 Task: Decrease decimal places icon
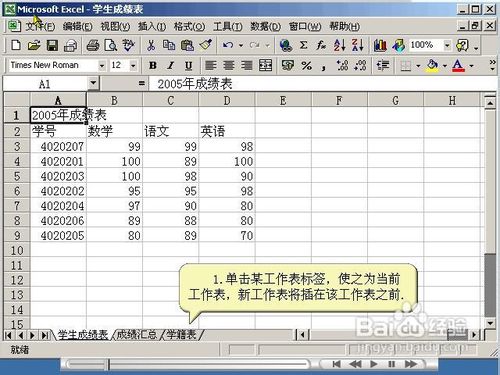(x=360, y=65)
